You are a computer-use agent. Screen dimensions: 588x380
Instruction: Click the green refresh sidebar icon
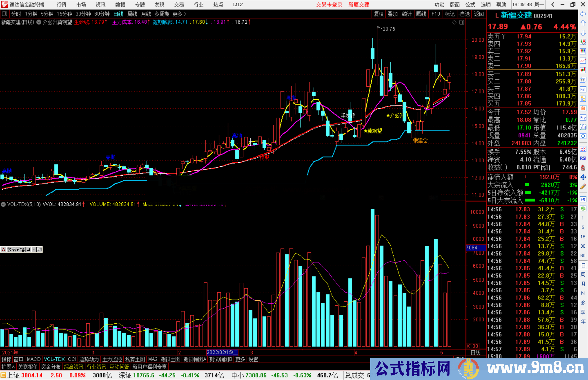(583, 209)
